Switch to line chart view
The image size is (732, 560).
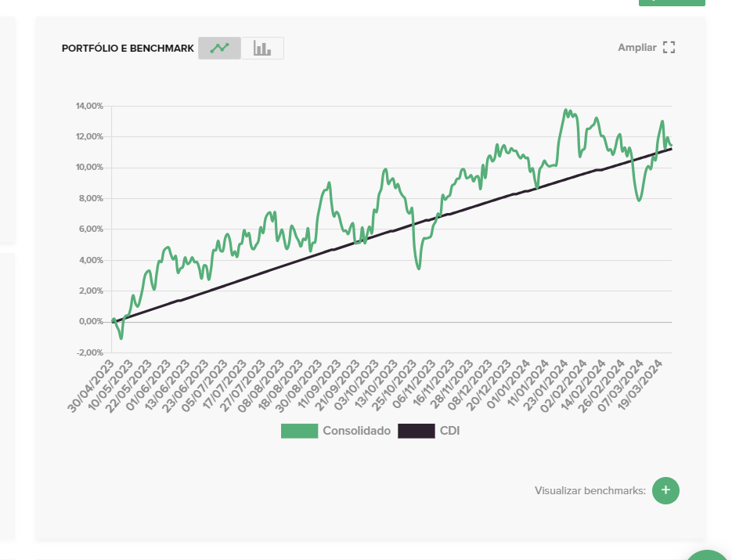(219, 49)
